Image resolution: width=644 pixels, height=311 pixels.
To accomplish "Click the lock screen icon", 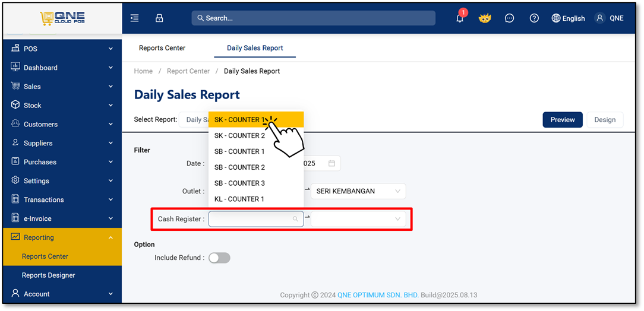I will click(x=159, y=18).
